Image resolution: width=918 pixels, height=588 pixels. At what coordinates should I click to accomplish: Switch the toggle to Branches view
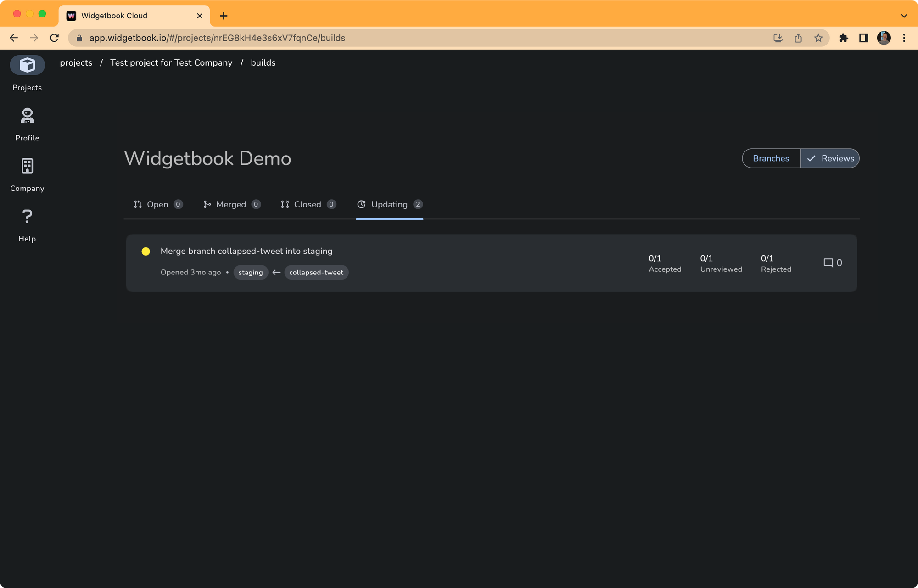pos(771,158)
